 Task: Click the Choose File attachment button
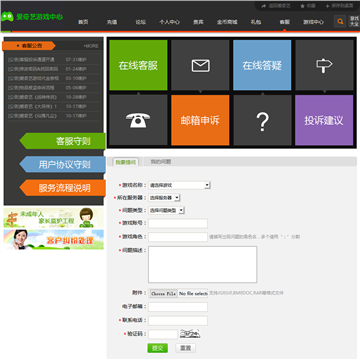163,294
